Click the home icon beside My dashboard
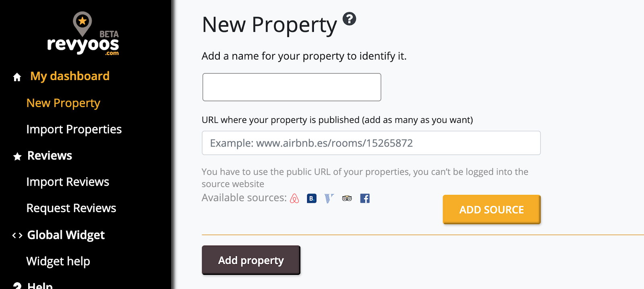 pyautogui.click(x=17, y=77)
